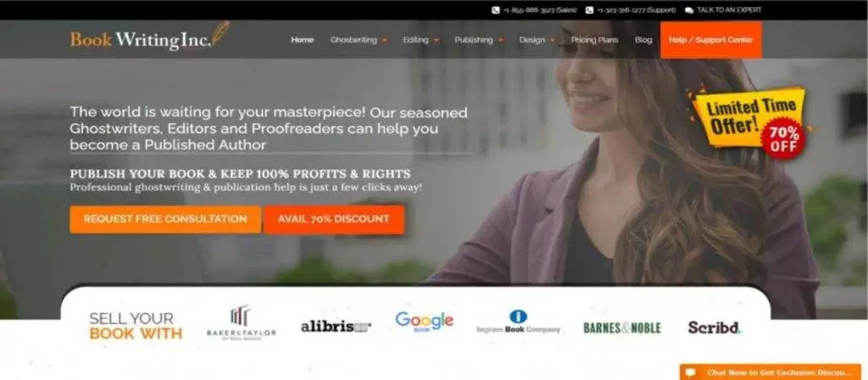868x380 pixels.
Task: Open the Chat Now exclusive discount widget
Action: tap(770, 372)
